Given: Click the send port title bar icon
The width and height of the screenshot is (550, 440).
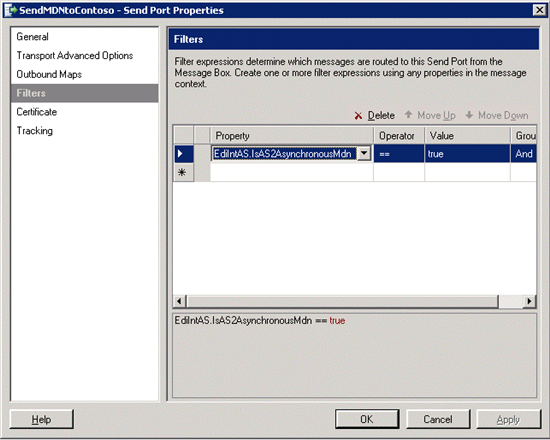Looking at the screenshot, I should click(11, 10).
